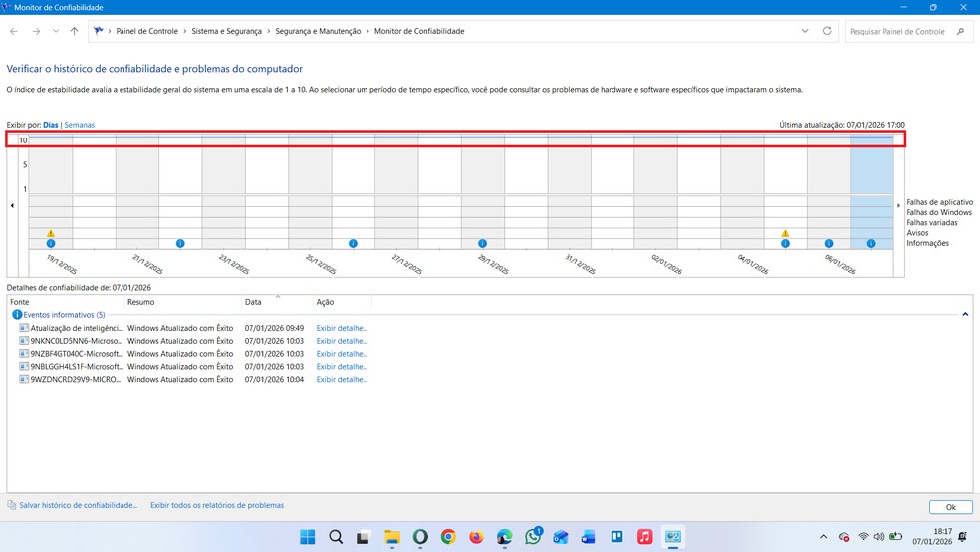This screenshot has height=552, width=980.
Task: Click the magnifier icon in the search box
Action: tap(960, 31)
